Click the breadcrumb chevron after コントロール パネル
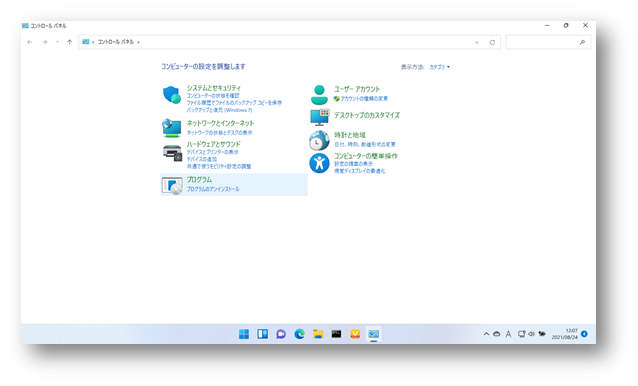638x386 pixels. (x=138, y=42)
